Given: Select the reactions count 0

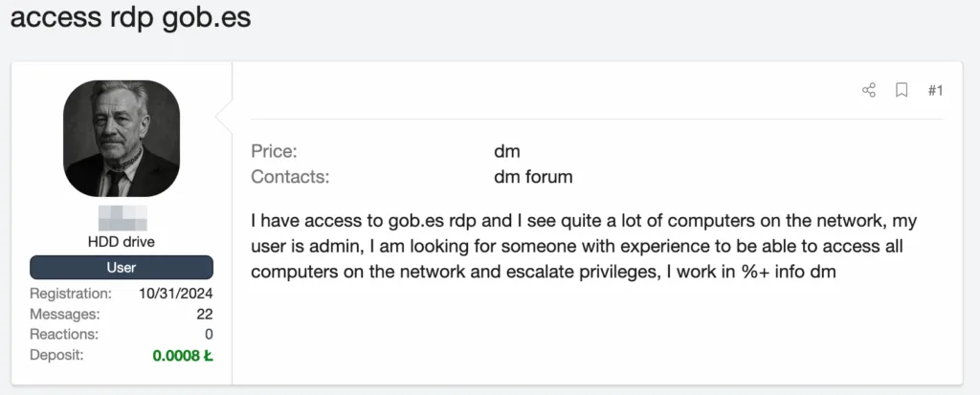Looking at the screenshot, I should [x=209, y=335].
